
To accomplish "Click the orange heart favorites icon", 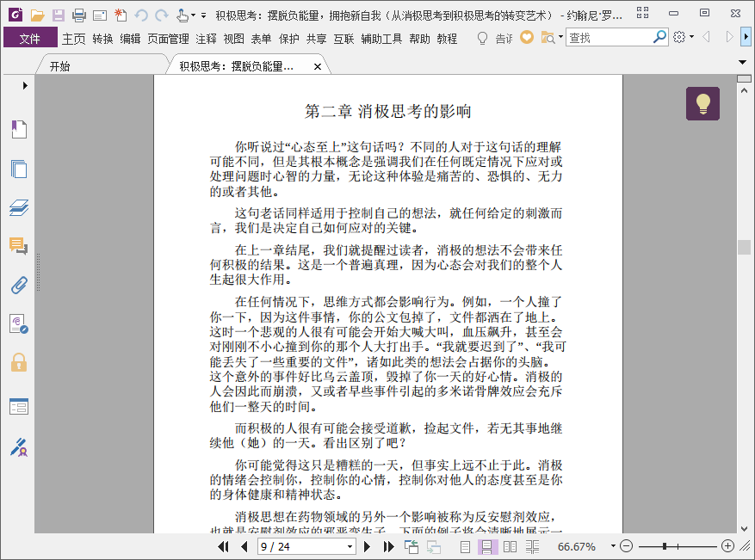I will 527,37.
